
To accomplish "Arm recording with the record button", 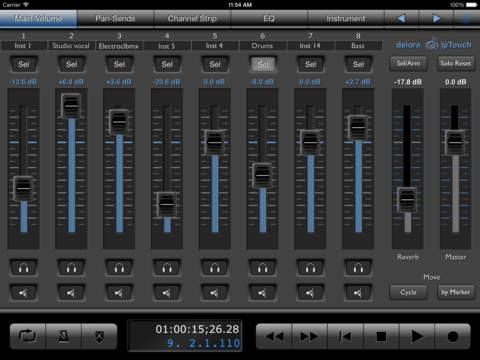I will pos(453,336).
